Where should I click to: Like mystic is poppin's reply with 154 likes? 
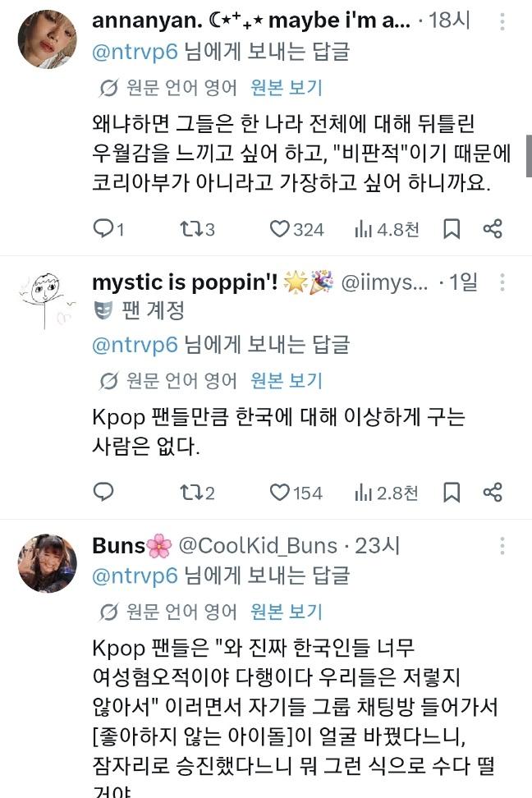pyautogui.click(x=296, y=492)
